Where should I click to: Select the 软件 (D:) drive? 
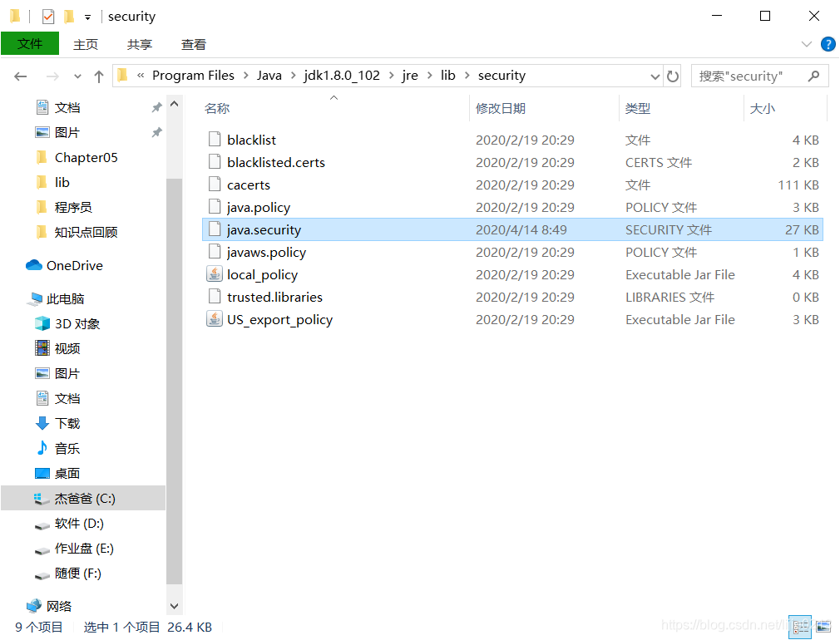coord(79,524)
